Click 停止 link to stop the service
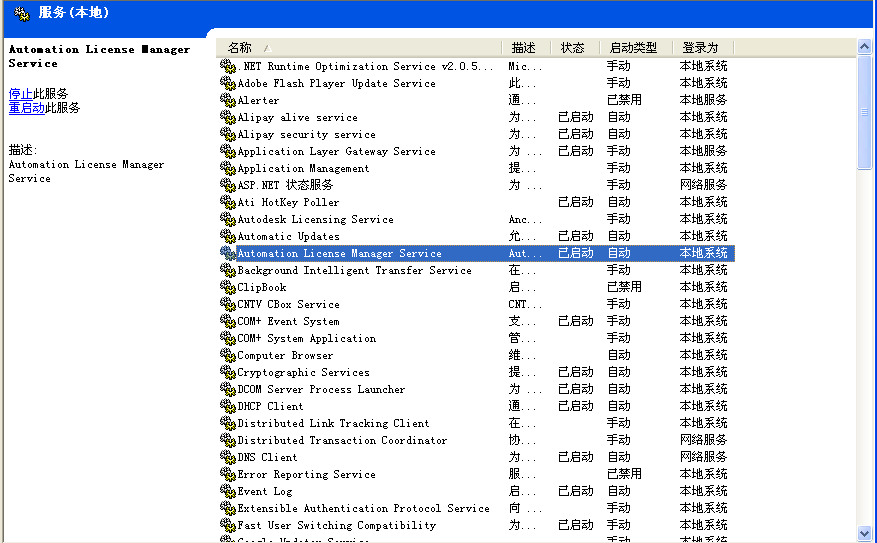 point(20,94)
